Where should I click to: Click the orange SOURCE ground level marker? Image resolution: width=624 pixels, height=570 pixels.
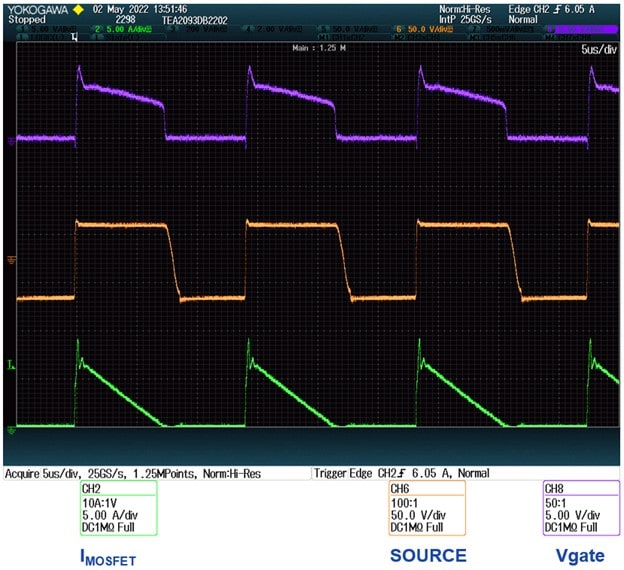11,259
